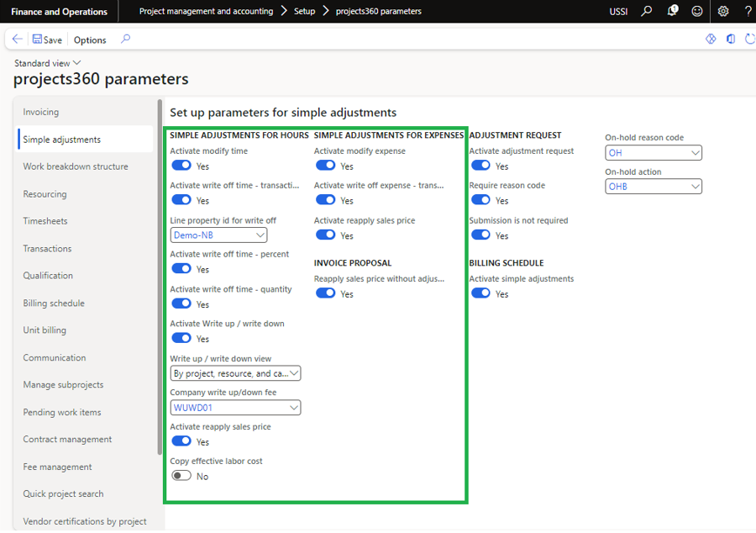Image resolution: width=756 pixels, height=533 pixels.
Task: Open the On-hold reason code dropdown
Action: click(695, 153)
